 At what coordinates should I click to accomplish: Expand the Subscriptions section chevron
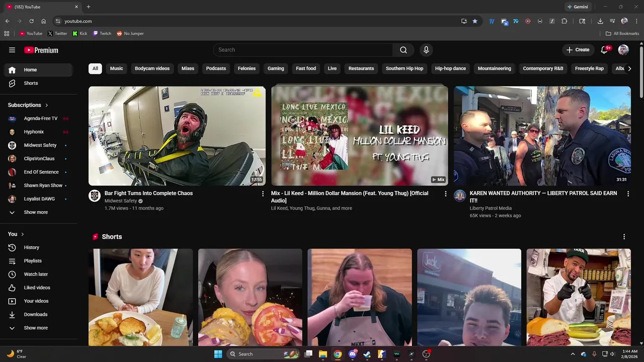click(47, 105)
